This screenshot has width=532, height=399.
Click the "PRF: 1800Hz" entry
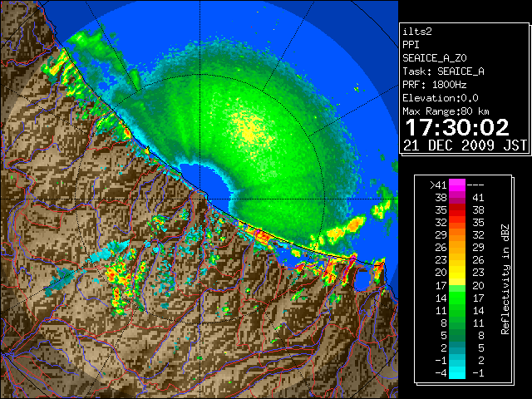coord(435,85)
